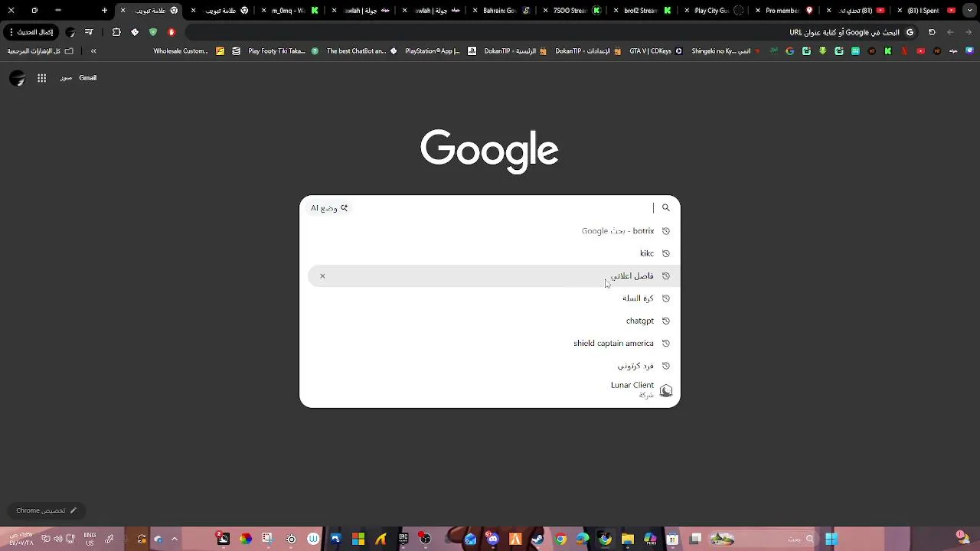This screenshot has width=980, height=551.
Task: Remove the highlighted suggestion with the X
Action: [322, 276]
